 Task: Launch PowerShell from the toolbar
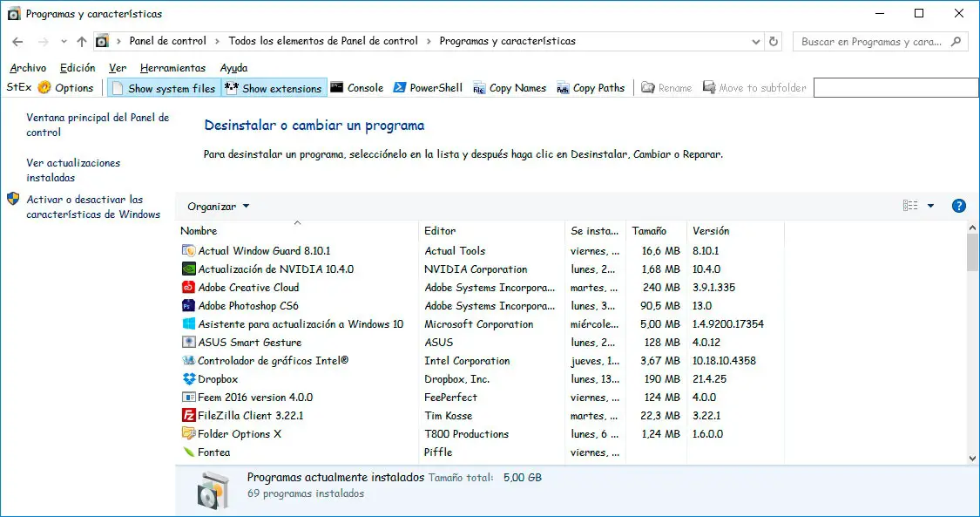coord(428,88)
